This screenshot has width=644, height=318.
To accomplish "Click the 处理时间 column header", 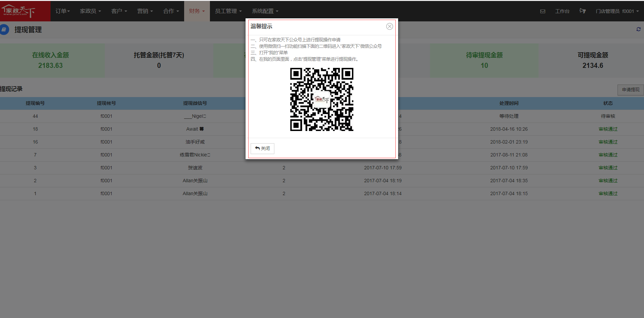I will pyautogui.click(x=509, y=103).
